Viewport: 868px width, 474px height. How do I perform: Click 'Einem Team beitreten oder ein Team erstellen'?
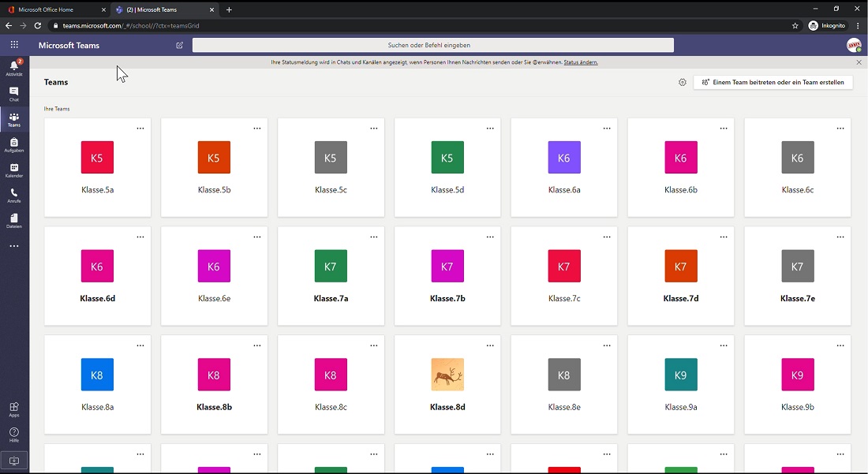pos(773,81)
